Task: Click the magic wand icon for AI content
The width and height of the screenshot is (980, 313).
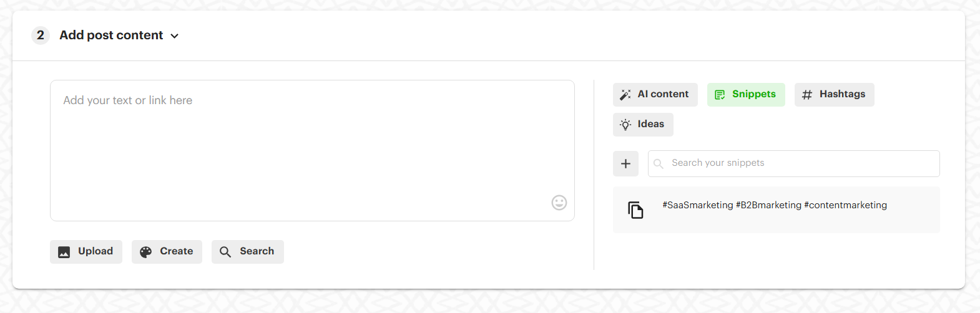Action: [x=625, y=95]
